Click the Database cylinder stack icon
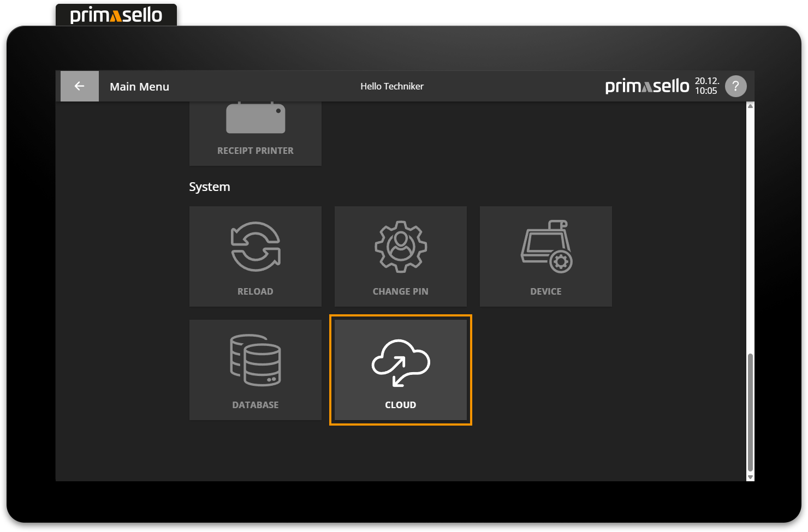The width and height of the screenshot is (808, 532). (x=256, y=360)
